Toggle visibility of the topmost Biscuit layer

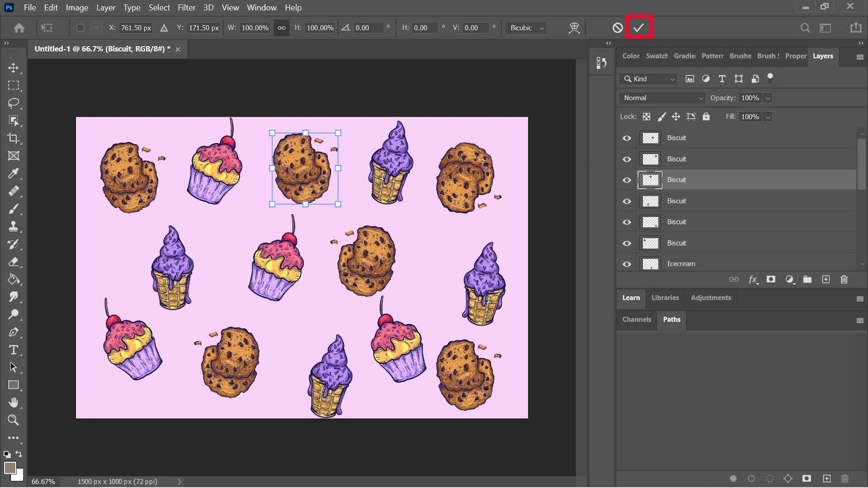(627, 138)
